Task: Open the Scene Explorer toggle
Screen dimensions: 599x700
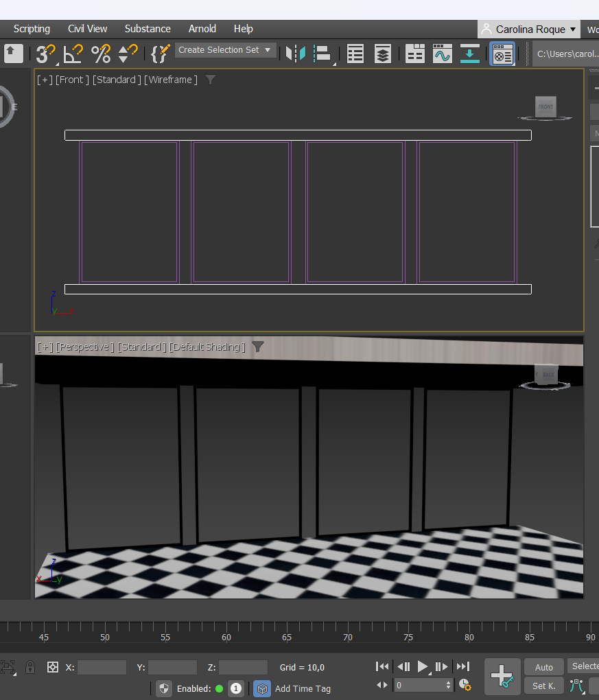Action: point(355,54)
